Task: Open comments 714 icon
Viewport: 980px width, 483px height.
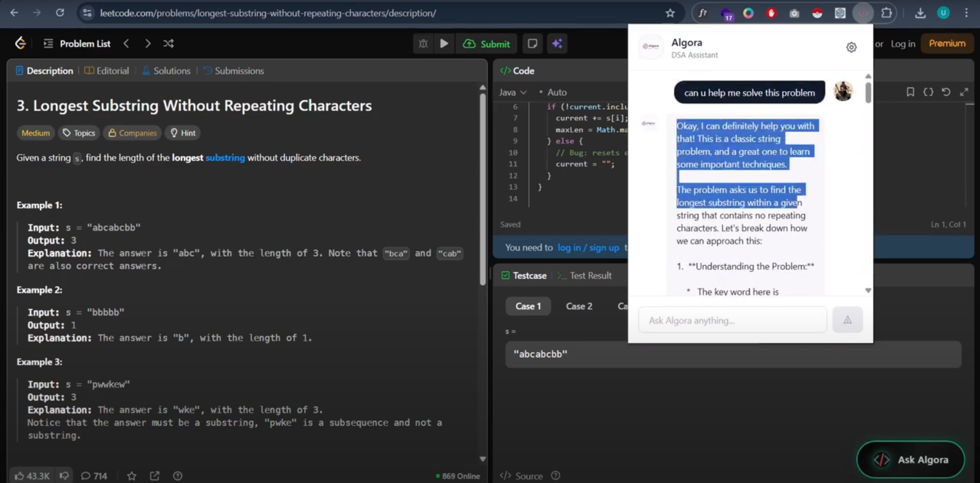Action: point(94,476)
